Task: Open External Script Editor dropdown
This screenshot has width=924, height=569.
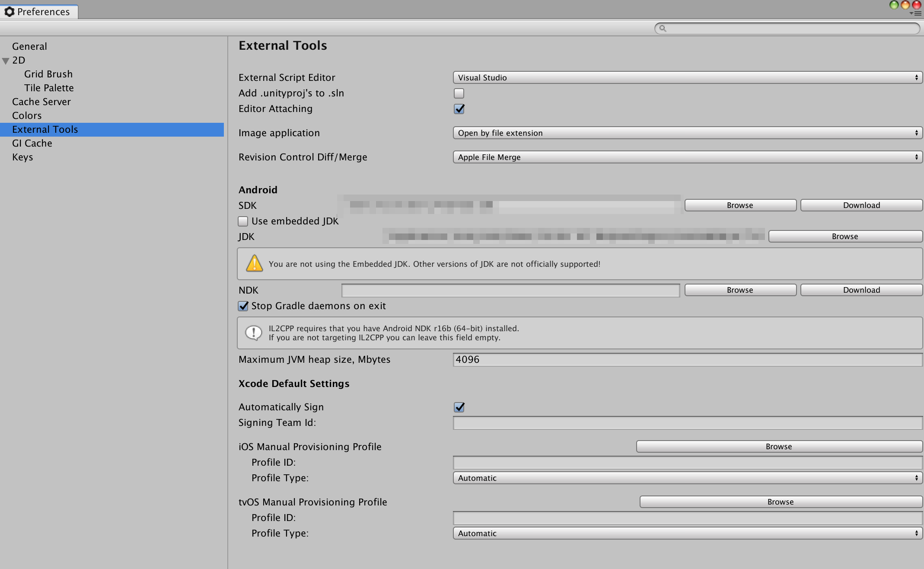Action: pyautogui.click(x=687, y=78)
